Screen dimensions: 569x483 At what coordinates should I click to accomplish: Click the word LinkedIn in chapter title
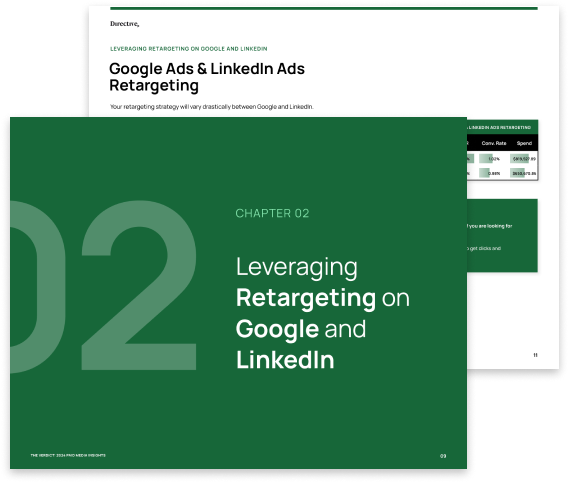pyautogui.click(x=285, y=360)
